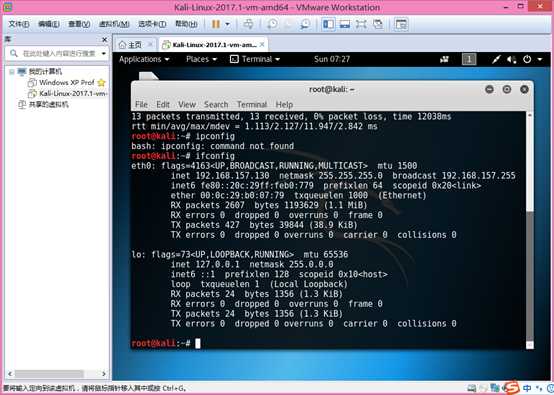Click the Sun 07:27 clock
Image resolution: width=554 pixels, height=395 pixels.
tap(332, 59)
